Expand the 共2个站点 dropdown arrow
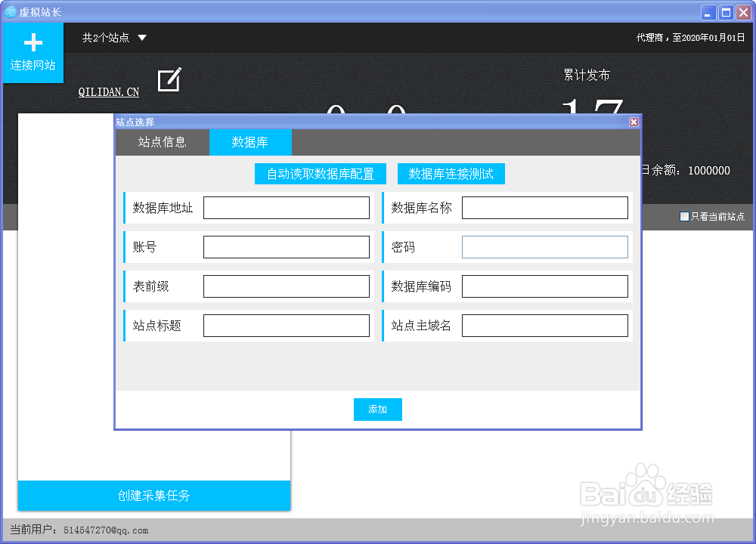This screenshot has width=756, height=544. pos(142,38)
